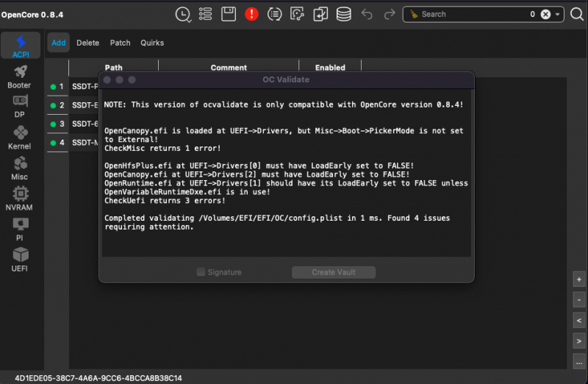This screenshot has height=384, width=588.
Task: Click the clock history icon in toolbar
Action: pyautogui.click(x=183, y=14)
